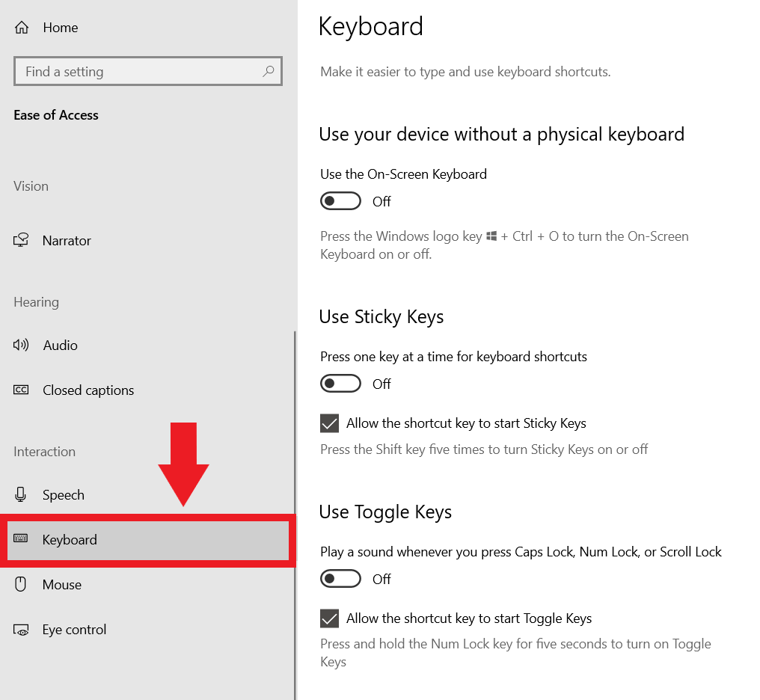Click the Narrator icon in sidebar
Image resolution: width=760 pixels, height=700 pixels.
tap(21, 241)
